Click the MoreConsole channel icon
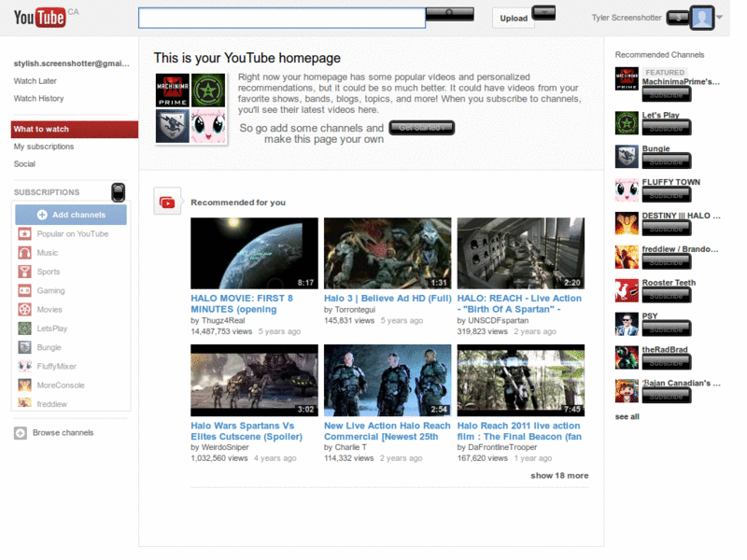 (x=24, y=385)
